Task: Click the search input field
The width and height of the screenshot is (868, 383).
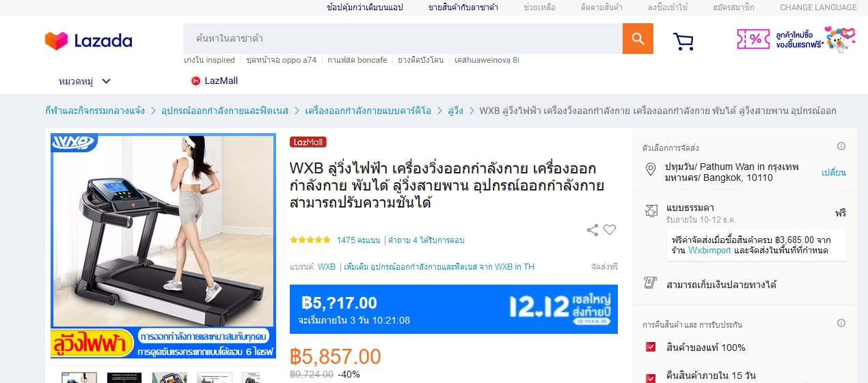Action: click(x=403, y=38)
